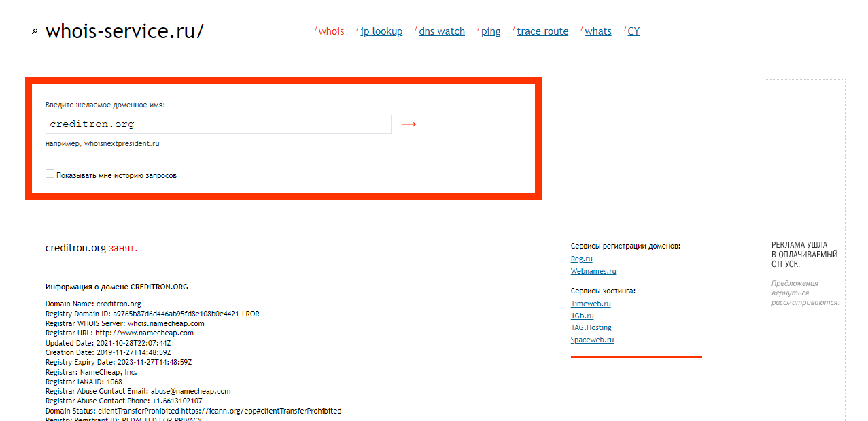Image resolution: width=868 pixels, height=421 pixels.
Task: Click the magnifier icon beside site title
Action: pyautogui.click(x=35, y=31)
